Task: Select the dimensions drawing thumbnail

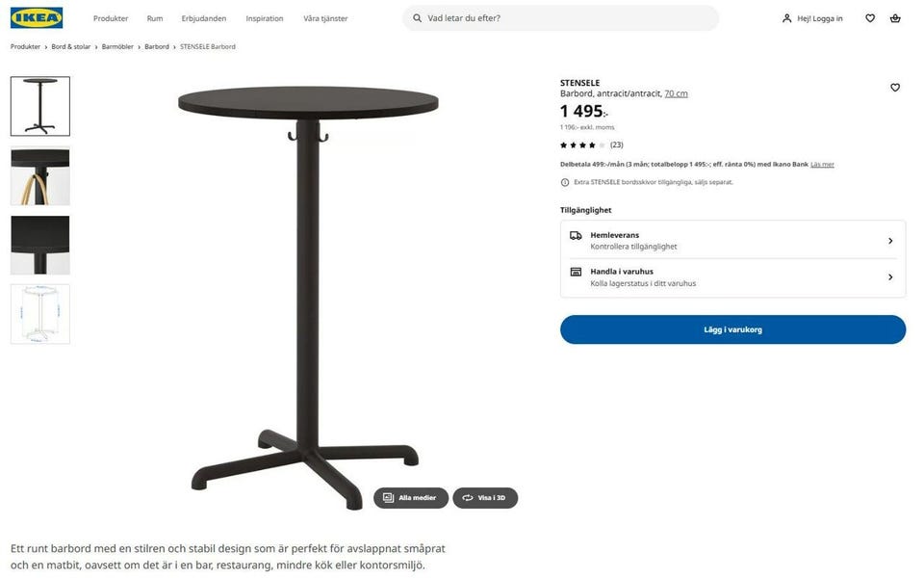Action: 40,314
